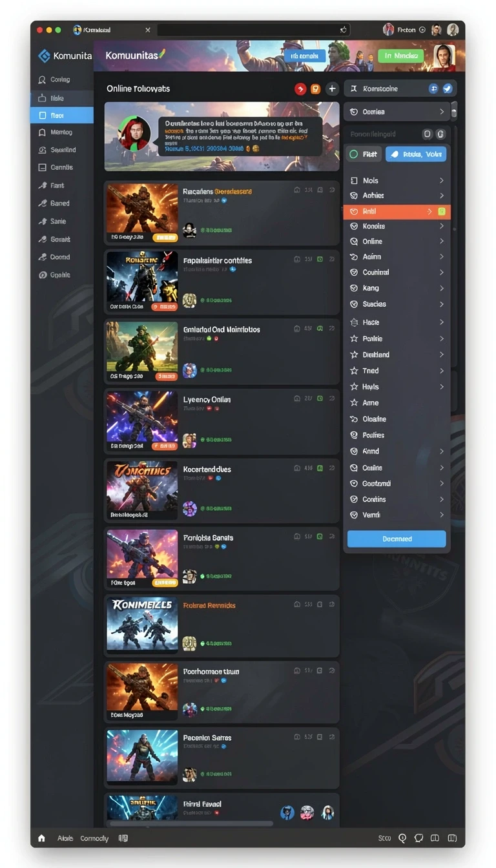Select the Canniis sidebar item

coord(61,167)
